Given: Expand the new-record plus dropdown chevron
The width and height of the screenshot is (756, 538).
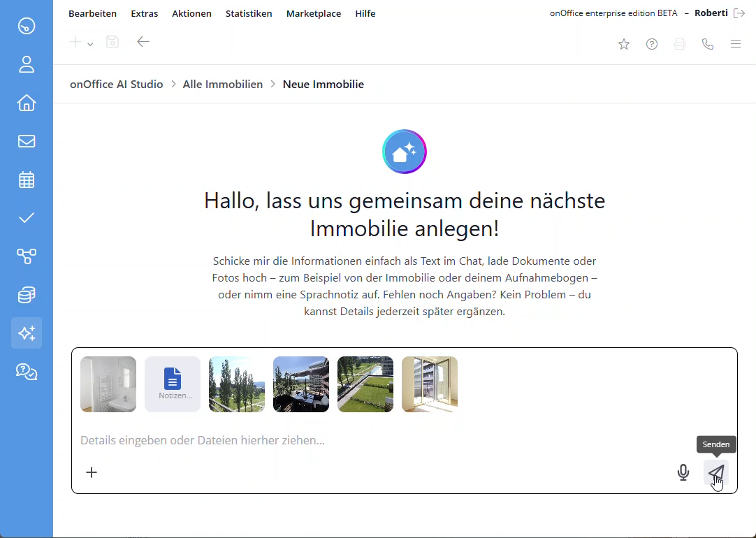Looking at the screenshot, I should click(x=89, y=44).
